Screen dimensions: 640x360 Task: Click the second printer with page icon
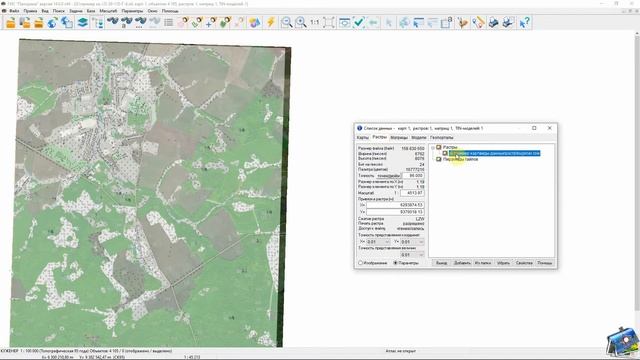pyautogui.click(x=508, y=22)
